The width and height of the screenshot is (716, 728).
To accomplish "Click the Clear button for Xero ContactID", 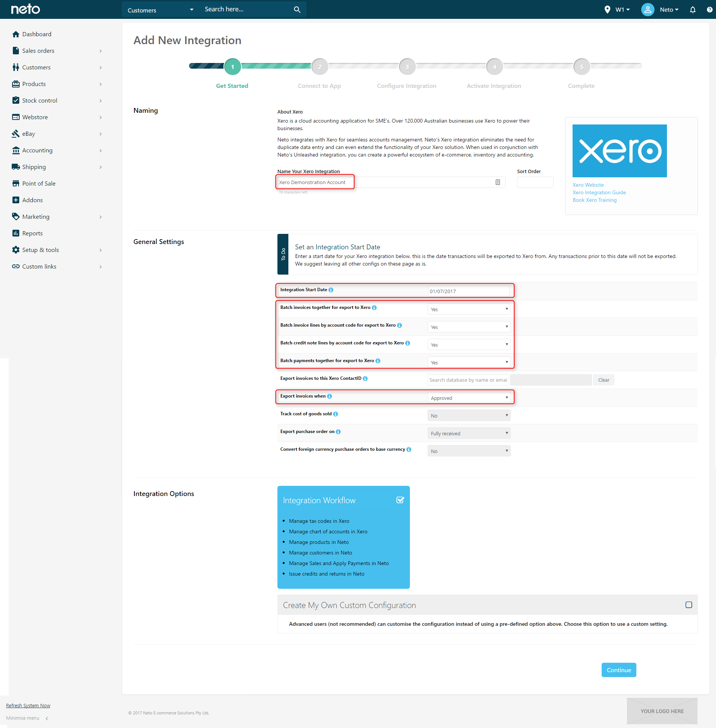I will pos(604,380).
